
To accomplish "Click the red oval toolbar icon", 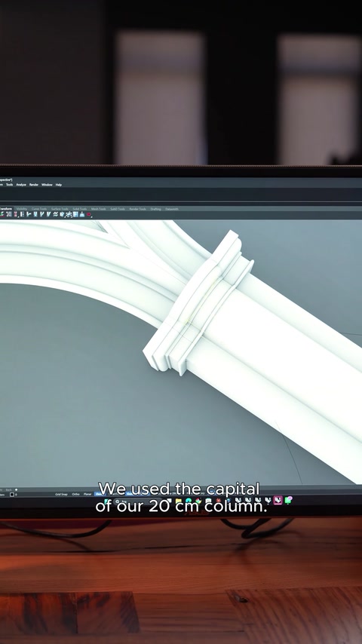I will 88,214.
